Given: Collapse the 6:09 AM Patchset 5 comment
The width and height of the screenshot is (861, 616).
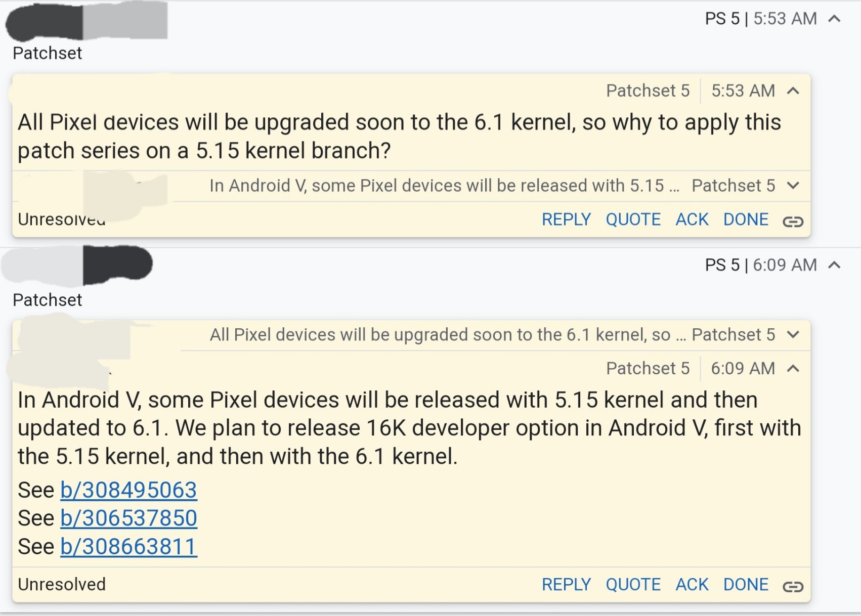Looking at the screenshot, I should point(793,369).
